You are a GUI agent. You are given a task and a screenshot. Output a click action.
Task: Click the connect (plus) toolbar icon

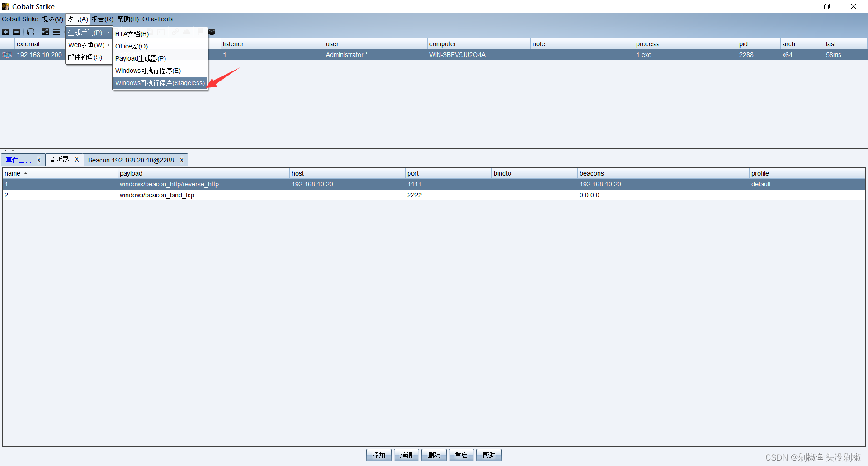[x=6, y=32]
